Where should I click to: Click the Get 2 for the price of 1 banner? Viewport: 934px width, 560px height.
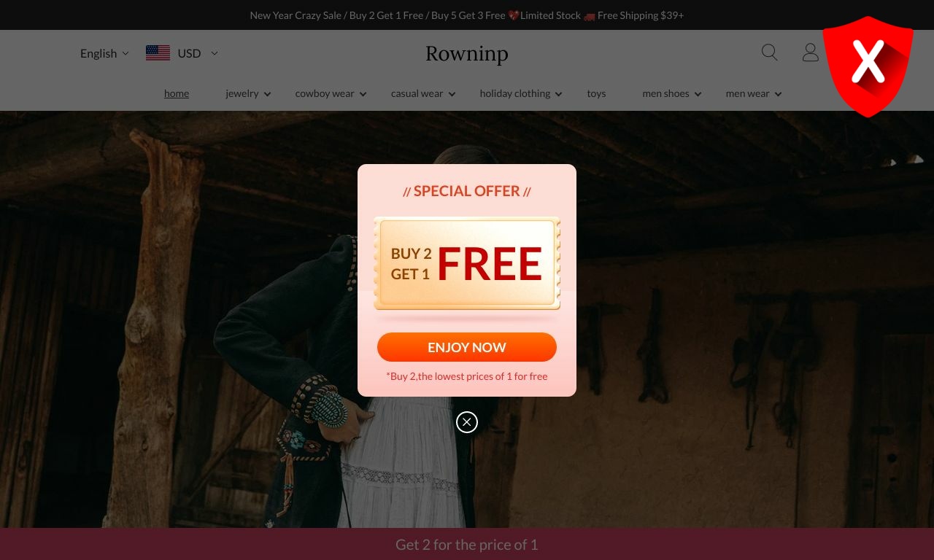(467, 544)
